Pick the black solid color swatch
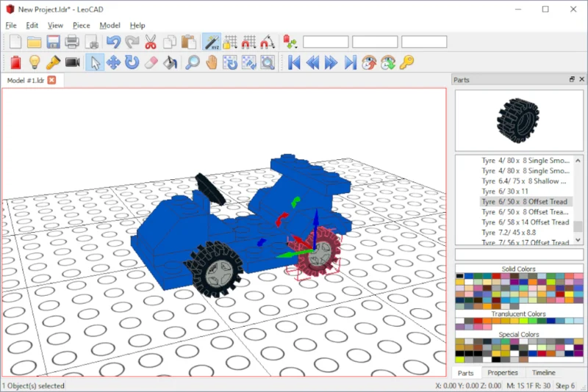Viewport: 588px width, 392px height. click(460, 276)
